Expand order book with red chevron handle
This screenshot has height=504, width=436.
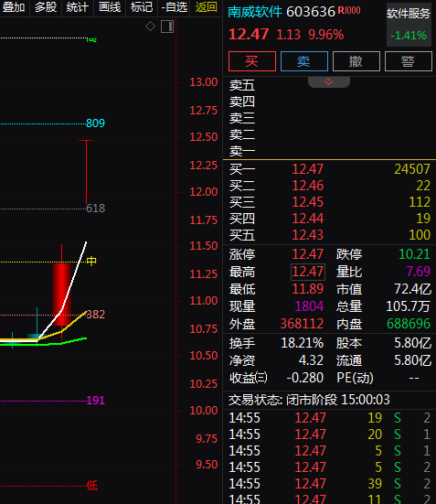(x=329, y=82)
